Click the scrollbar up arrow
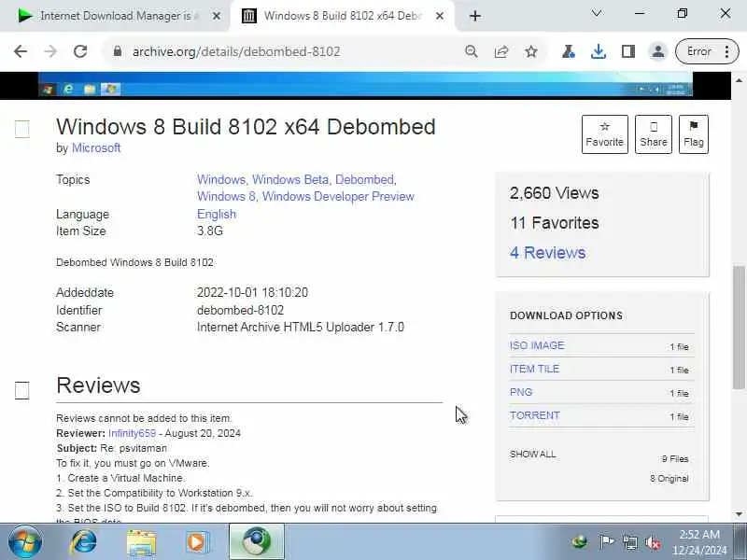Viewport: 747px width, 560px height. click(739, 80)
